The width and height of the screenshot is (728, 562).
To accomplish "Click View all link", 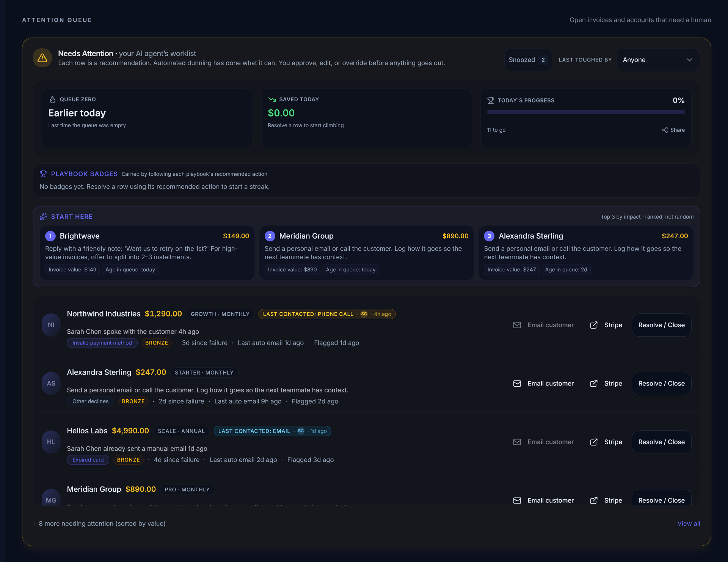I will click(x=689, y=523).
